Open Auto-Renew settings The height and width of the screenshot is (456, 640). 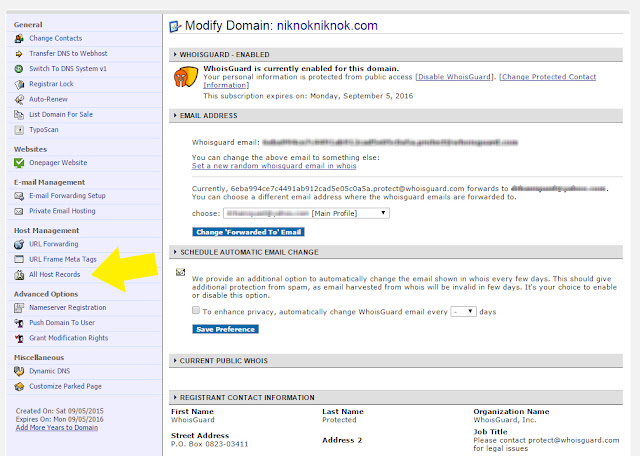[48, 99]
